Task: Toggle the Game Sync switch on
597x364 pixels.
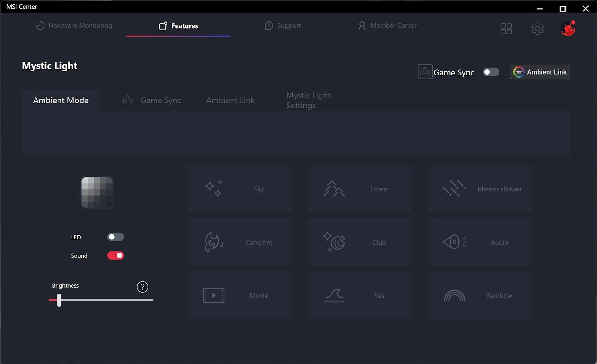Action: [x=491, y=72]
